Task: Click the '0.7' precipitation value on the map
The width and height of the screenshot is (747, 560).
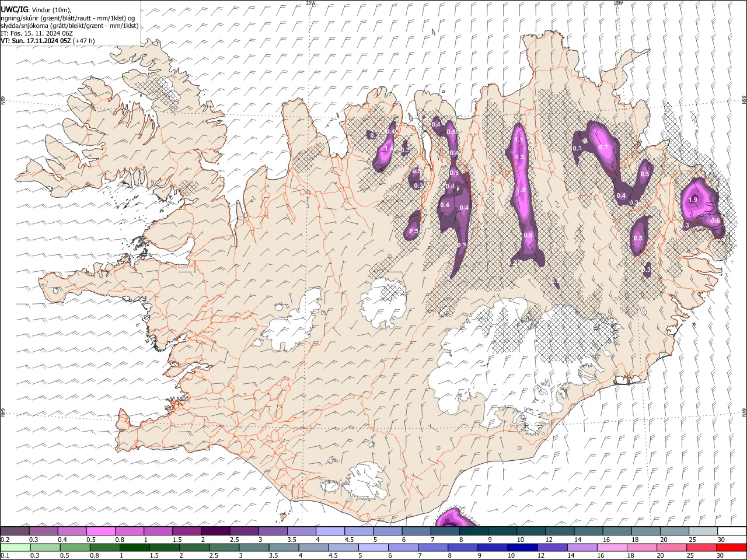Action: tap(603, 148)
